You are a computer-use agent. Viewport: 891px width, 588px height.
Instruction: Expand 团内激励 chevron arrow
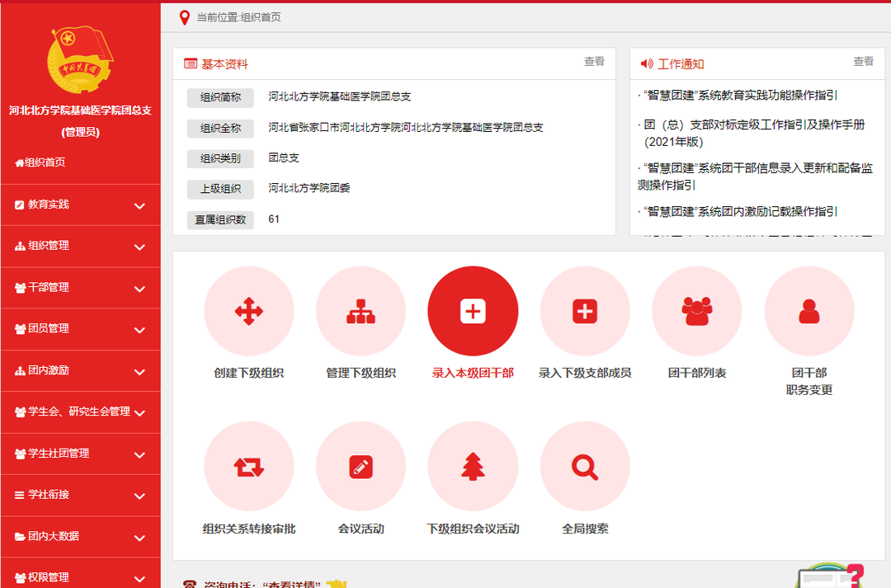click(139, 372)
